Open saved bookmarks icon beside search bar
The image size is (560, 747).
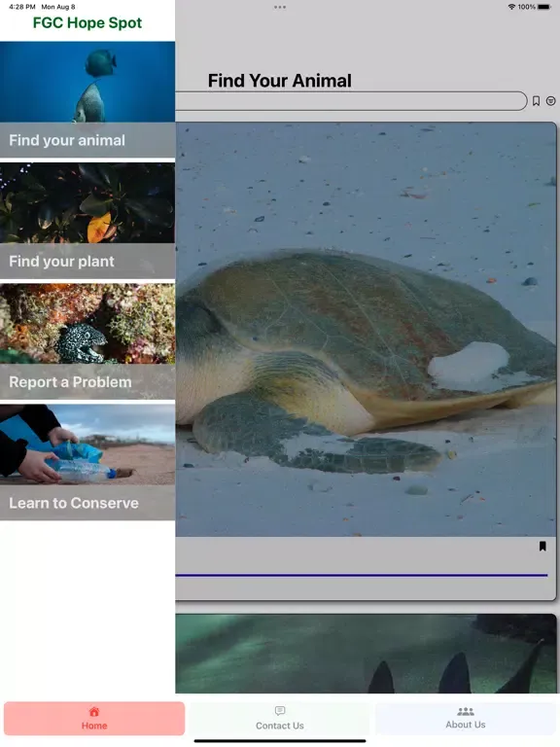point(536,101)
